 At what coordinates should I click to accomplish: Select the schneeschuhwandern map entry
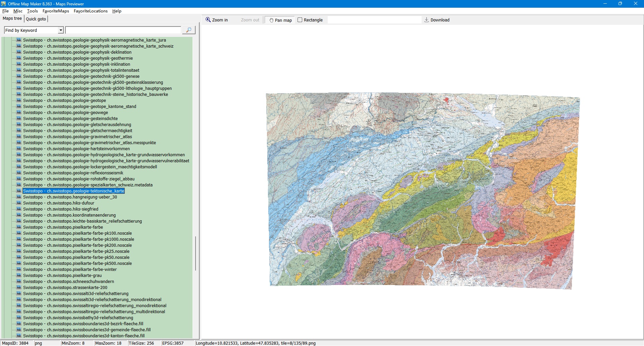pos(68,281)
